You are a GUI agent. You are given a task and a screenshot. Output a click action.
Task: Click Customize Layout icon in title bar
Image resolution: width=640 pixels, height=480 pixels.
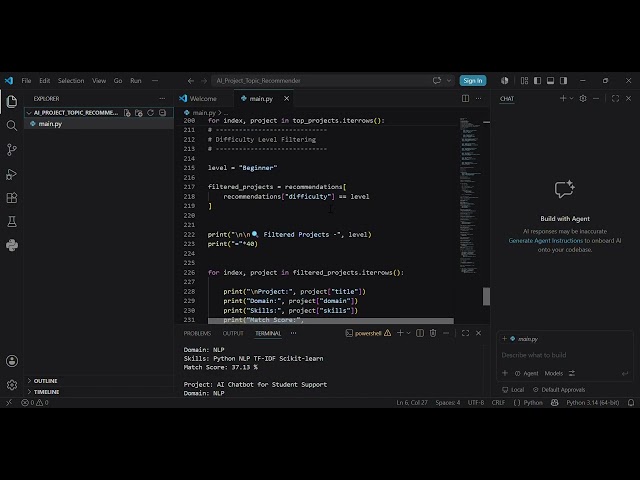[x=524, y=80]
